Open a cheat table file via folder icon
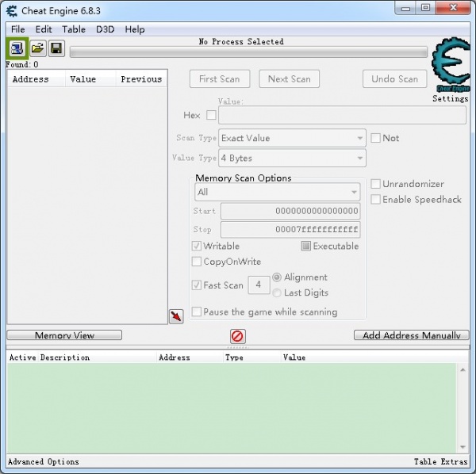This screenshot has width=476, height=474. coord(38,48)
